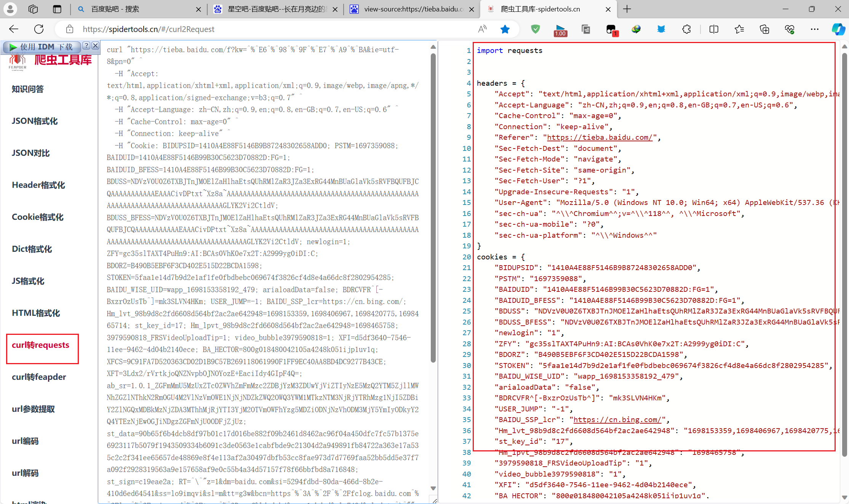This screenshot has width=849, height=504.
Task: Open Cookie格式化 tool
Action: click(x=38, y=217)
